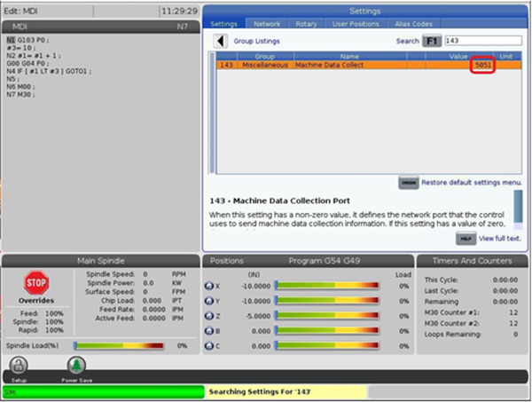
Task: Click the green SIM status bar
Action: [103, 392]
